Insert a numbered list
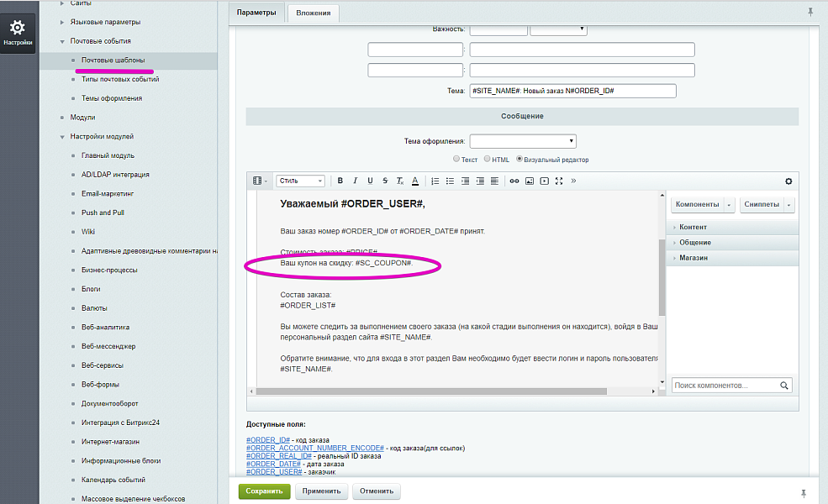The height and width of the screenshot is (504, 828). tap(435, 181)
